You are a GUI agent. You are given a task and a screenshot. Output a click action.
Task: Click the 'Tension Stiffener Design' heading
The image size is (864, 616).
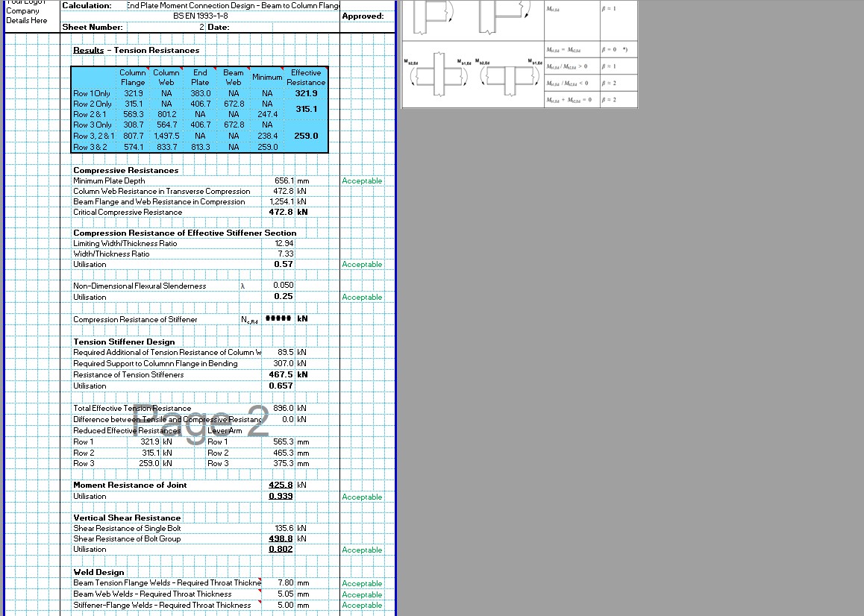coord(124,342)
